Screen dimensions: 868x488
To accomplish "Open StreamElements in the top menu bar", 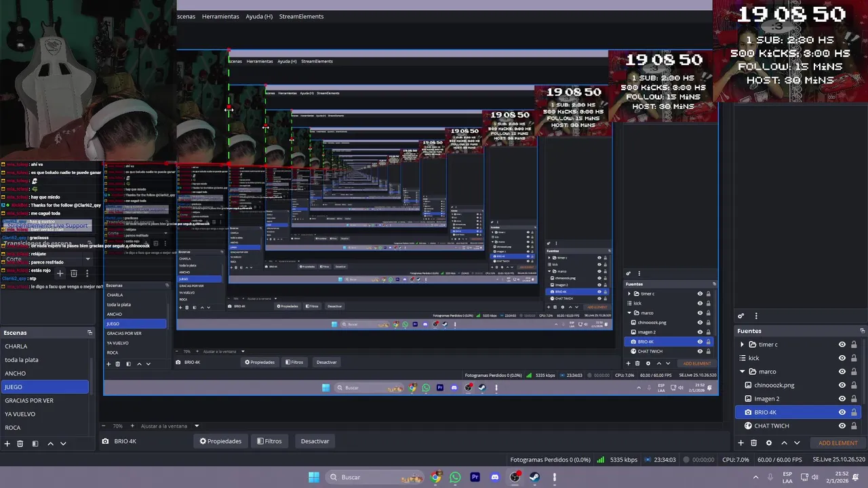I will [x=301, y=16].
